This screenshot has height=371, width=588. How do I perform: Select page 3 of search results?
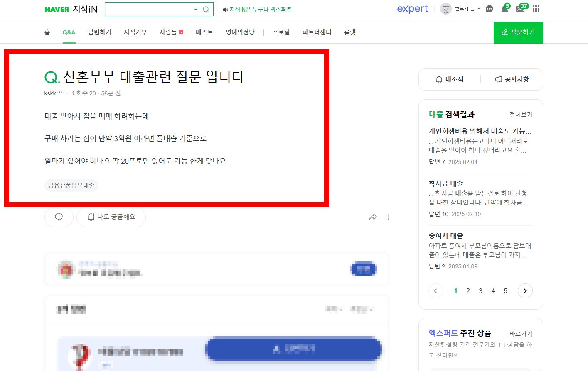[481, 291]
